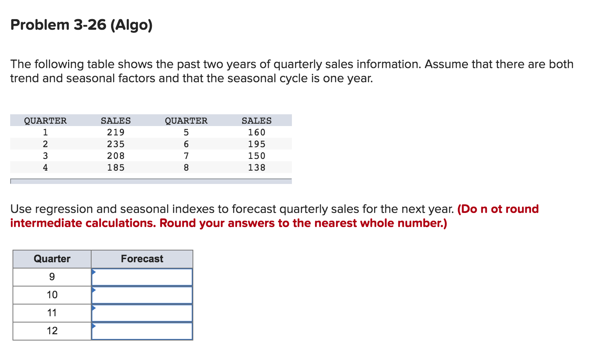This screenshot has height=364, width=594.
Task: Click the sales value 195 for quarter 6
Action: click(x=256, y=144)
